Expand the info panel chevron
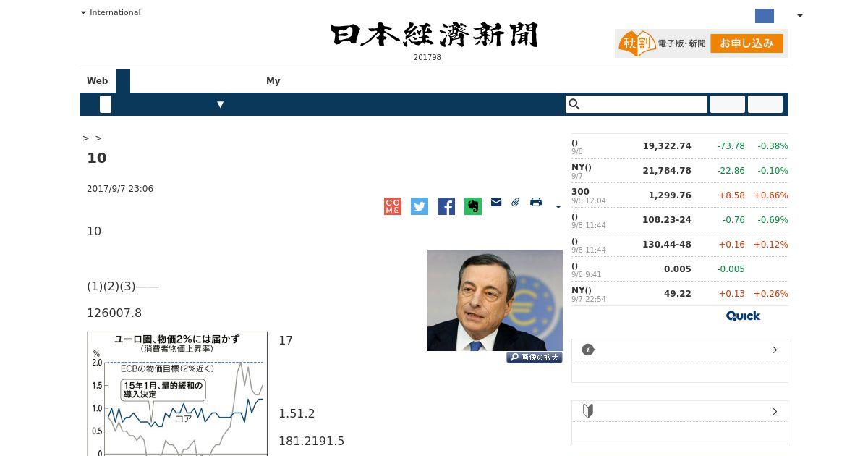Viewport: 868px width, 456px height. tap(775, 350)
